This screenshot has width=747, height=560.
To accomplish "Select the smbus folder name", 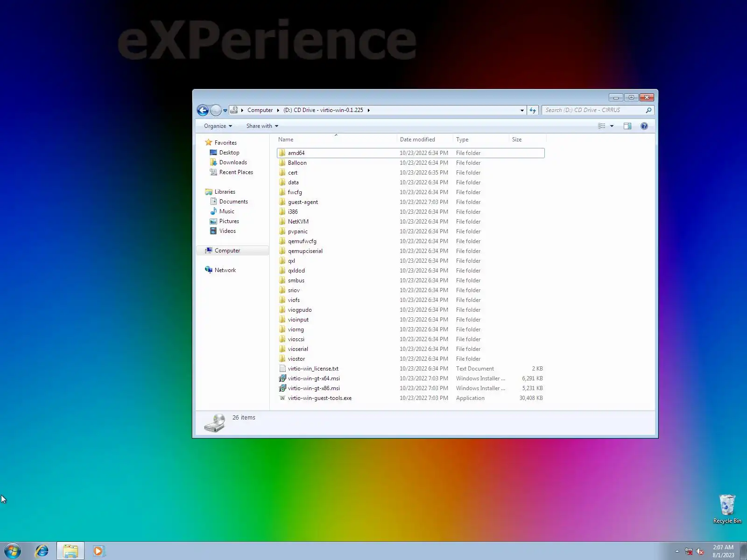I will coord(296,280).
